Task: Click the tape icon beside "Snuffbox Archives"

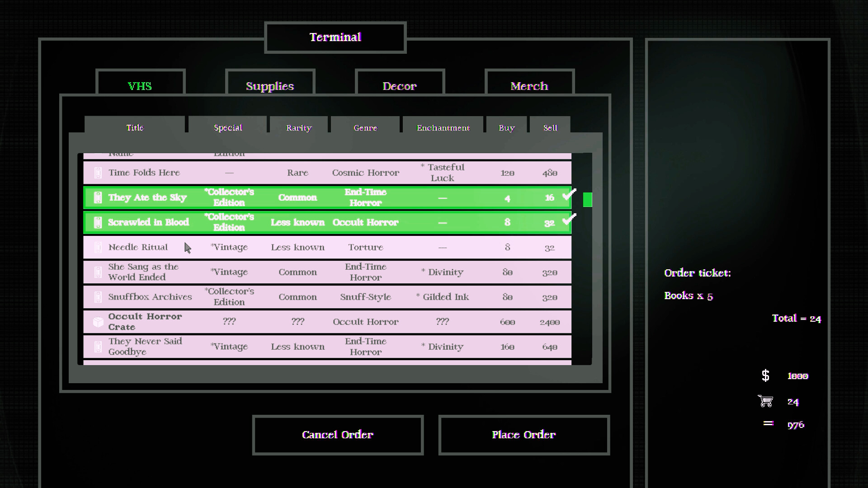Action: pyautogui.click(x=98, y=297)
